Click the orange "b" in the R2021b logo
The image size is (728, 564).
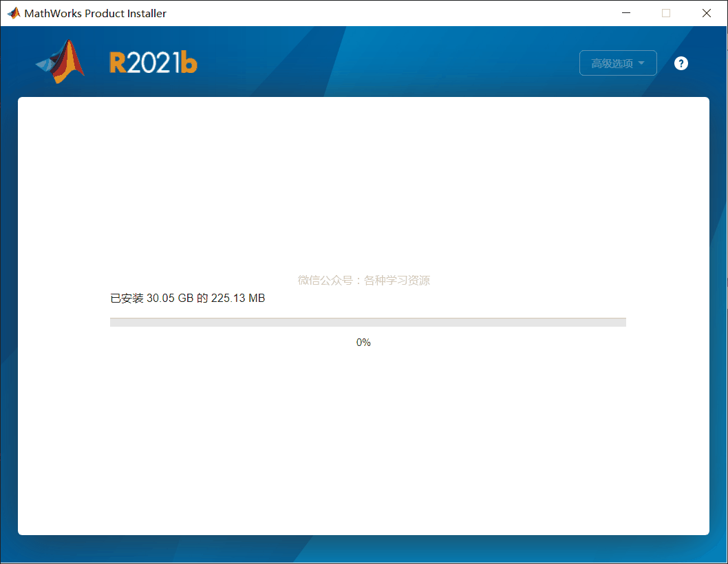[188, 62]
